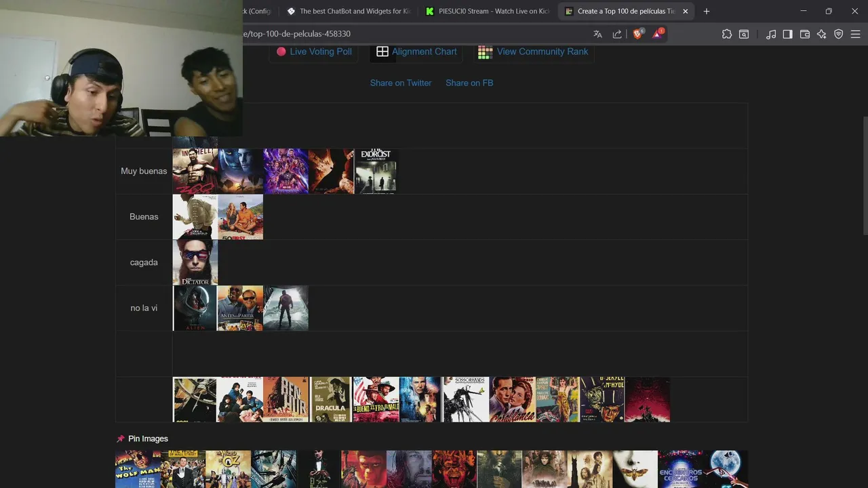Select the Create a Top 100 de películas tab

click(x=625, y=11)
